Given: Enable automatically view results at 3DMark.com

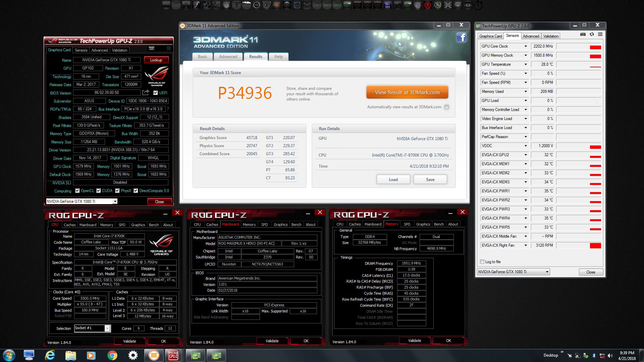Looking at the screenshot, I should tap(446, 107).
